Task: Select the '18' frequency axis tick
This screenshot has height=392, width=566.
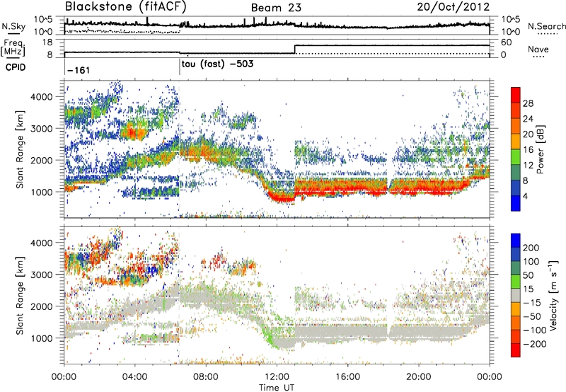Action: [47, 42]
